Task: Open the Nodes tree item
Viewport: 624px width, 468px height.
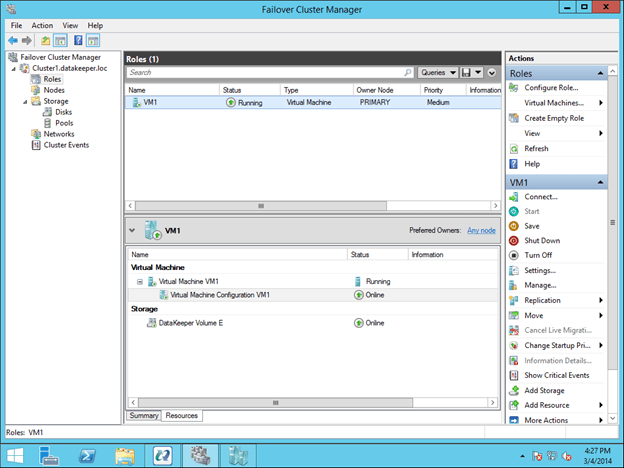Action: (54, 89)
